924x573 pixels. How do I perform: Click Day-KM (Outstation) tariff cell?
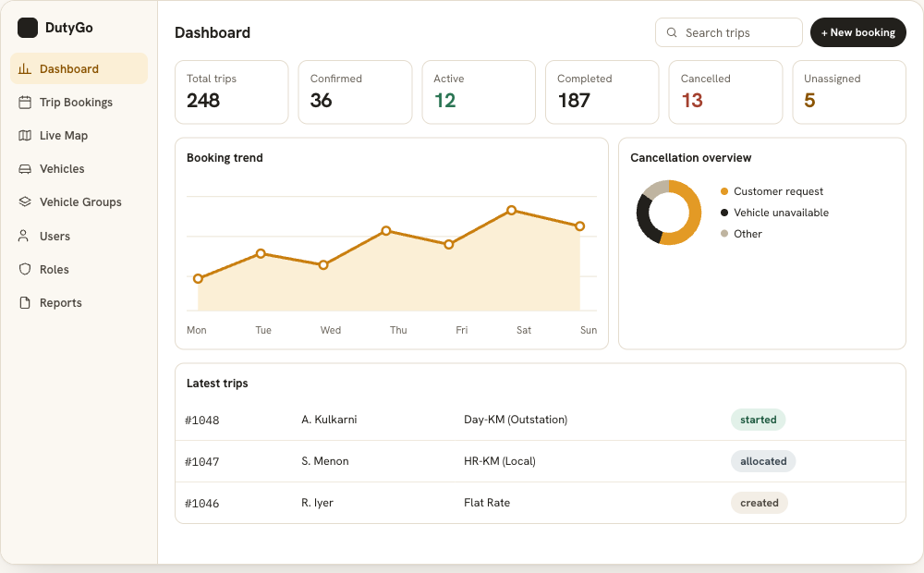[516, 420]
